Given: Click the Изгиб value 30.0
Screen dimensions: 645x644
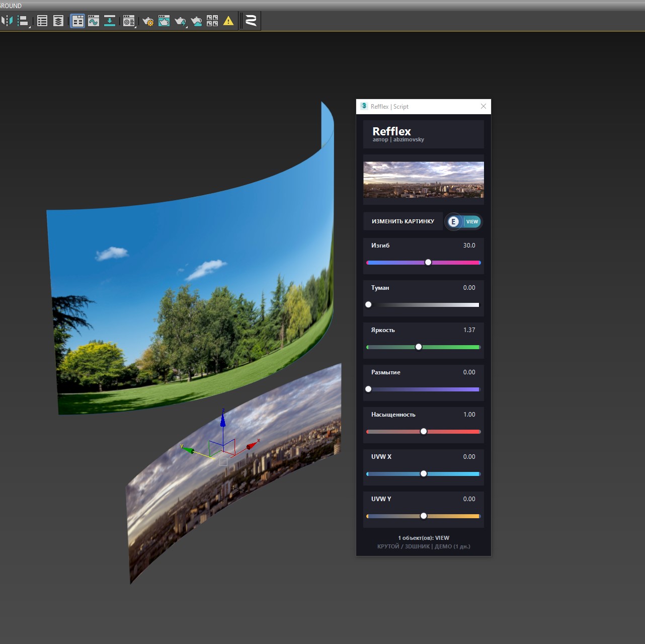Looking at the screenshot, I should (469, 246).
